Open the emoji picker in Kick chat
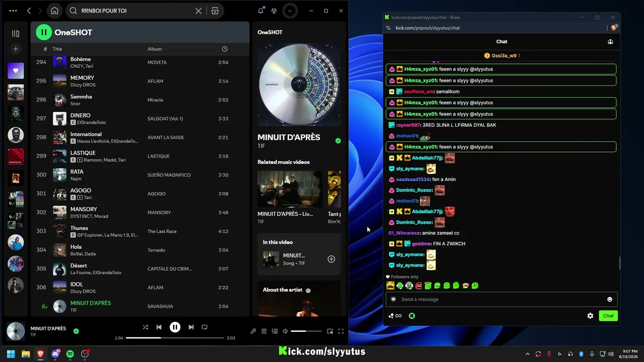The width and height of the screenshot is (644, 362). click(610, 299)
